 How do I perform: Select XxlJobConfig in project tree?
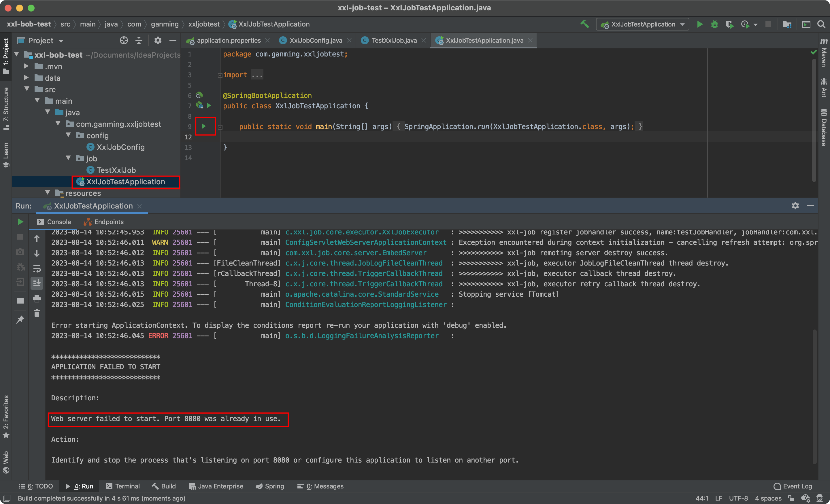(x=116, y=147)
